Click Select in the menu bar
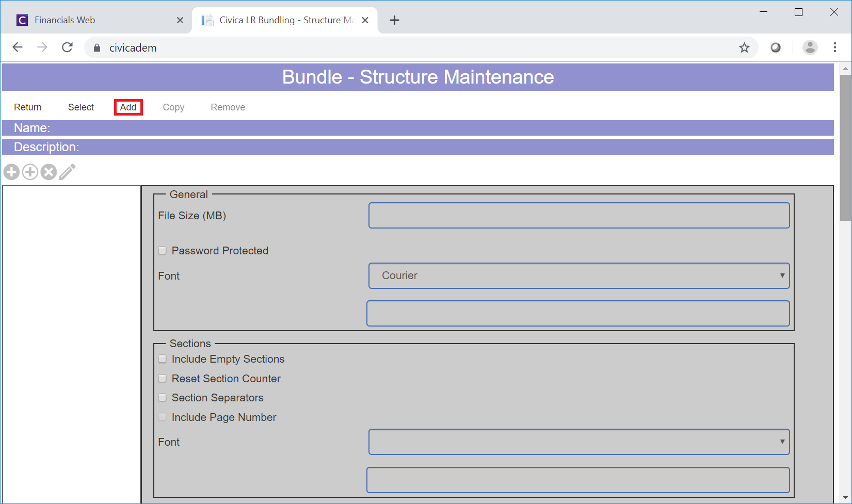The image size is (852, 504). [x=81, y=107]
